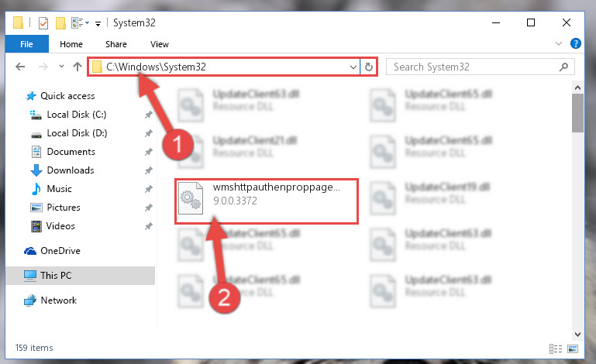Go back with the back arrow
Screen dimensions: 596x364
point(20,67)
